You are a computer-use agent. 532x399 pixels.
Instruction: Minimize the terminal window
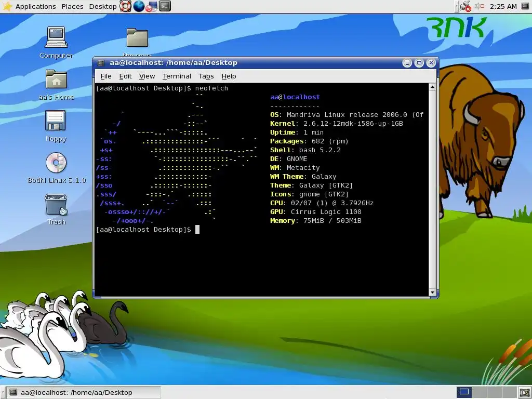pyautogui.click(x=407, y=63)
